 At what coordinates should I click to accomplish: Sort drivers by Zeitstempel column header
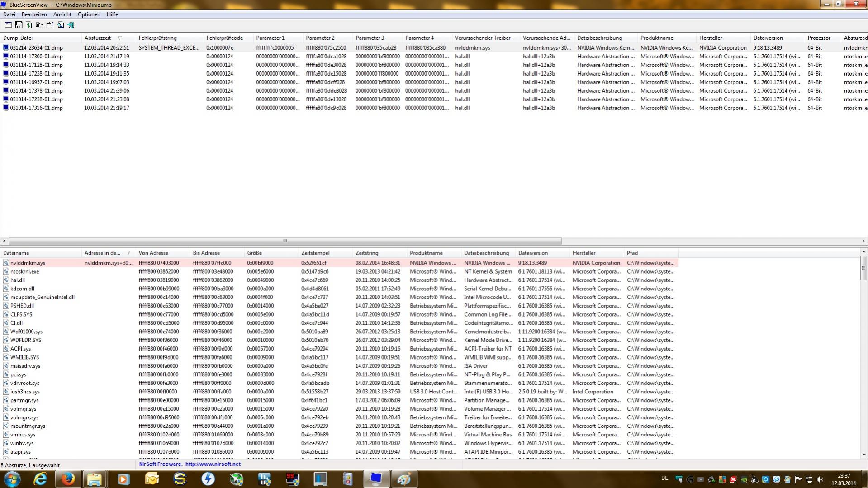click(x=326, y=253)
